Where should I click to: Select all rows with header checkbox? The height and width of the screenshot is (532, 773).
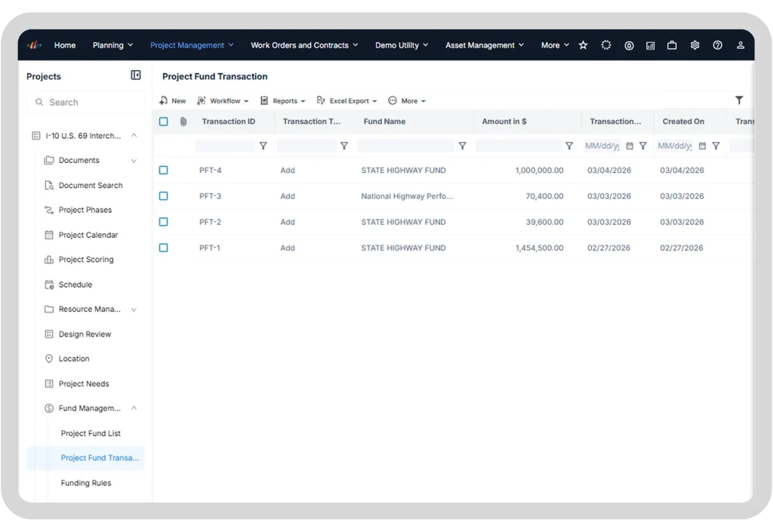tap(164, 121)
